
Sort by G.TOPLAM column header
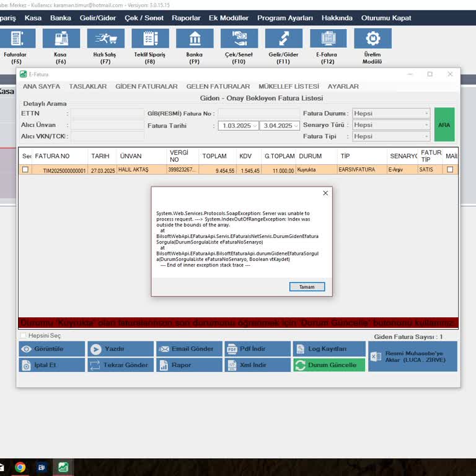click(279, 156)
